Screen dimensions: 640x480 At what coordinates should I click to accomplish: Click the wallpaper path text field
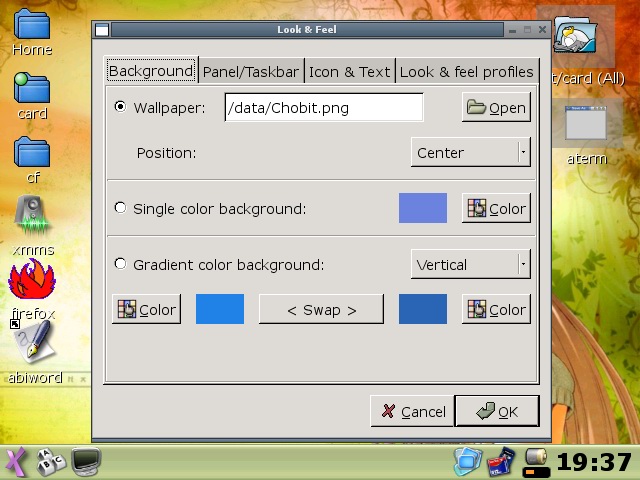323,107
